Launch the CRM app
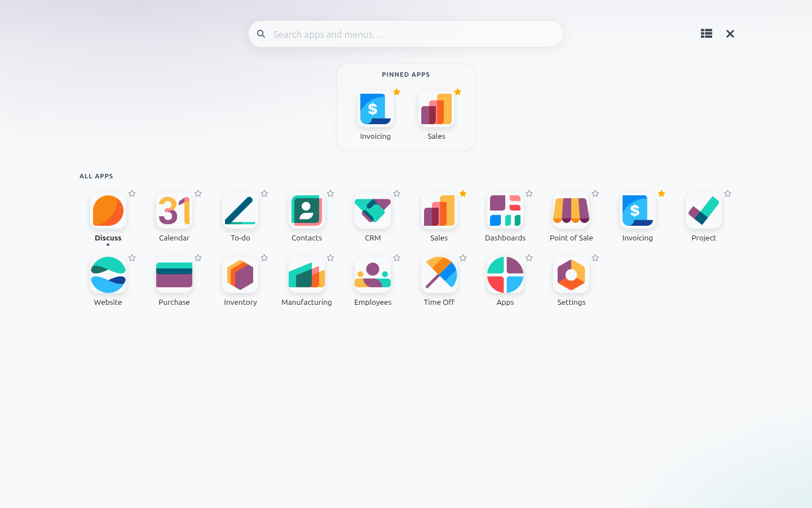The height and width of the screenshot is (508, 812). (x=373, y=211)
